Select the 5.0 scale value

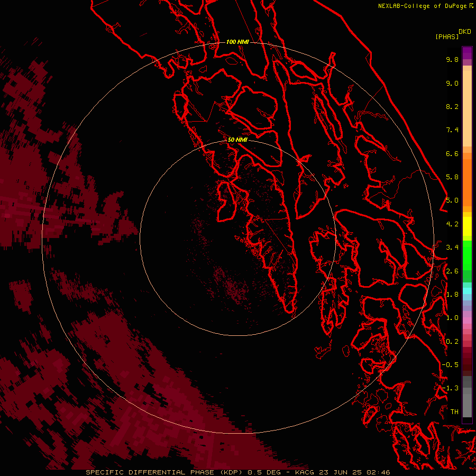(x=452, y=200)
